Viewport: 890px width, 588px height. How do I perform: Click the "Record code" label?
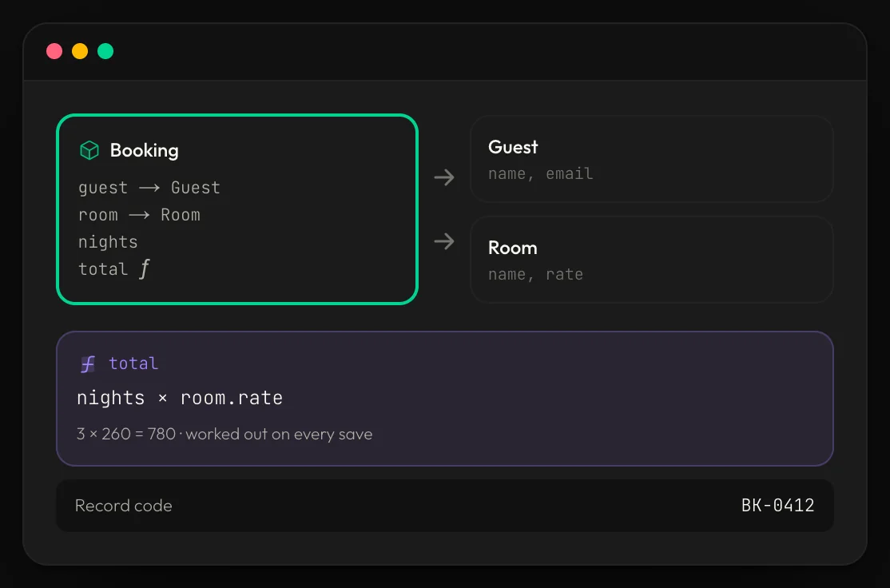(124, 506)
